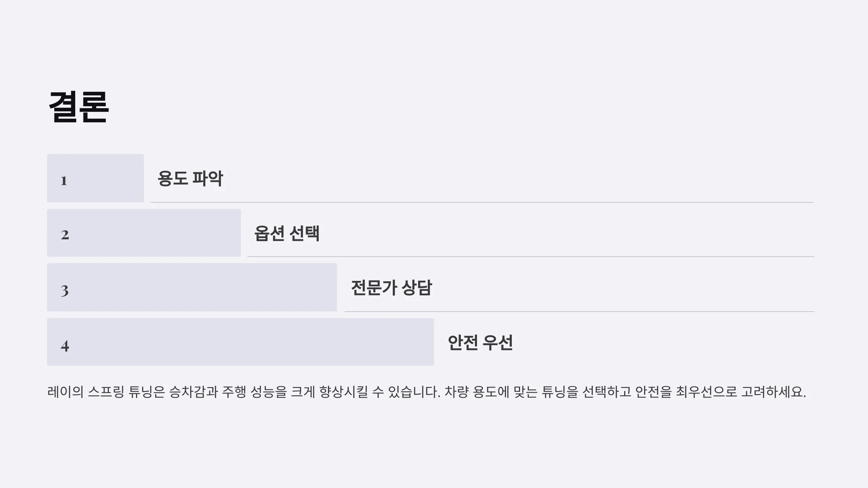Image resolution: width=868 pixels, height=488 pixels.
Task: Click the 안전 우선 heading
Action: (480, 342)
